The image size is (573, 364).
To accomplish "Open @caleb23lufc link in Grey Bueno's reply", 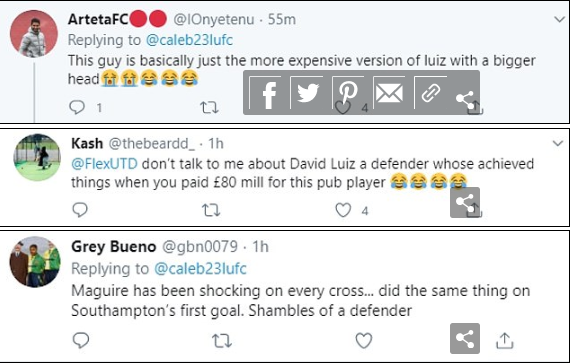I will [x=200, y=269].
